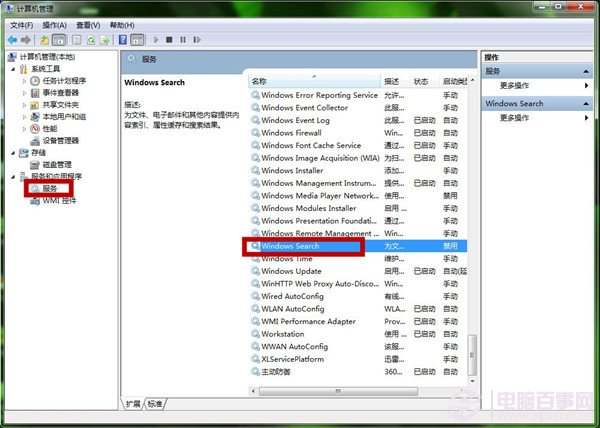Viewport: 600px width, 428px height.
Task: Open the 帮助(H) menu
Action: 122,25
